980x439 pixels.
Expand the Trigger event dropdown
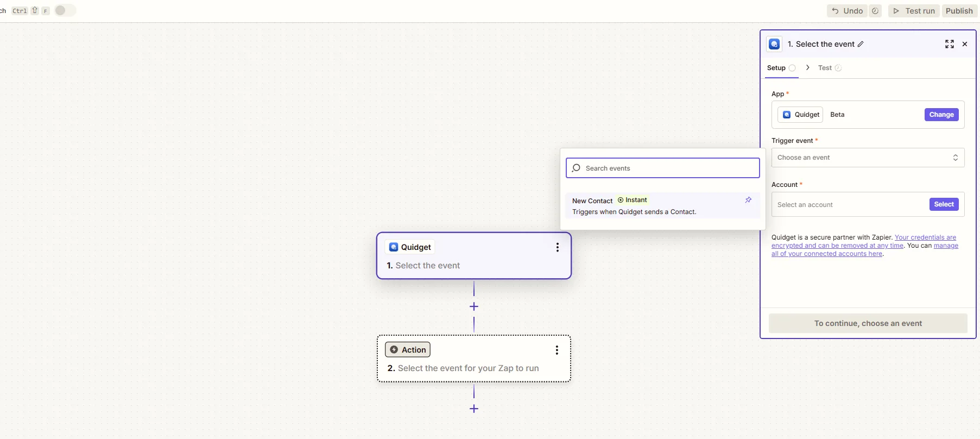coord(867,158)
